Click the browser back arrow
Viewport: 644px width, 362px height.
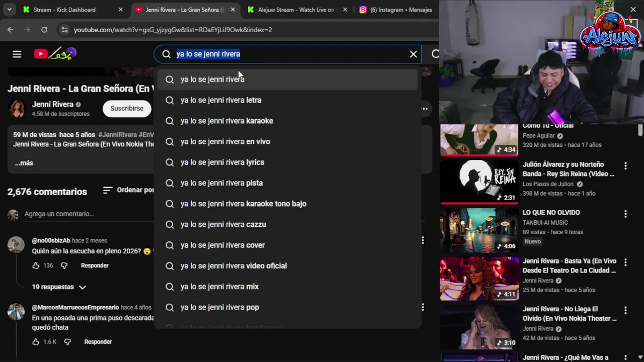[10, 30]
